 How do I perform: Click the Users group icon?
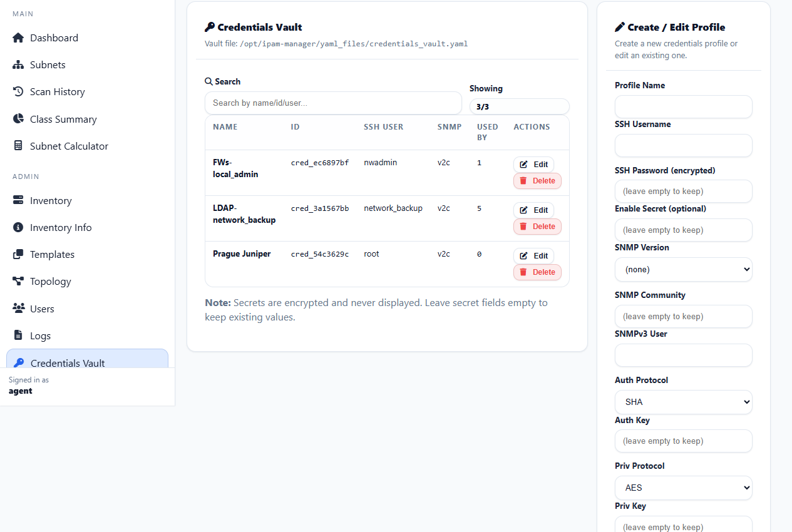pos(18,309)
